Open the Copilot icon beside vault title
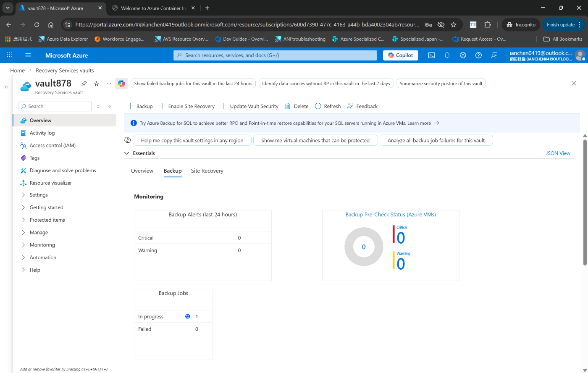 pos(121,84)
